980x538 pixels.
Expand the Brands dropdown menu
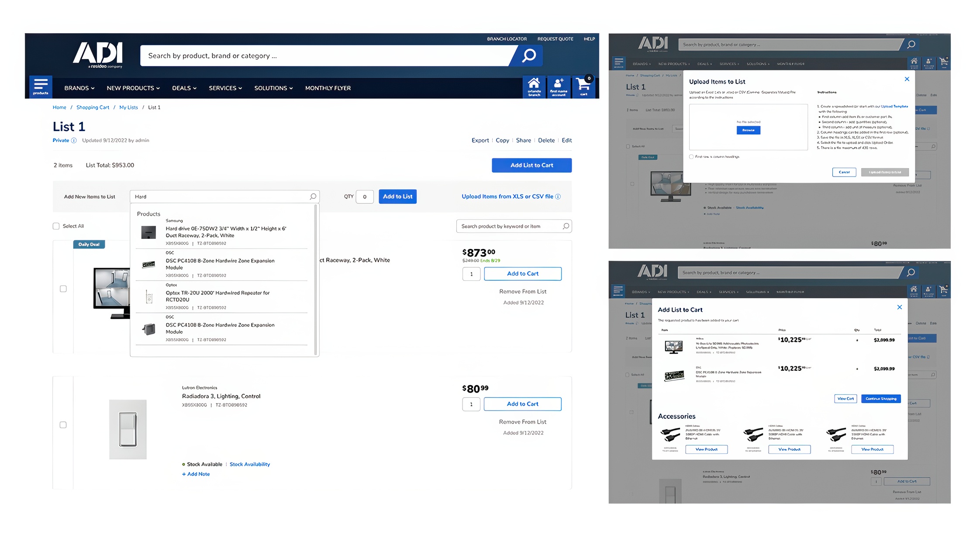pyautogui.click(x=79, y=88)
